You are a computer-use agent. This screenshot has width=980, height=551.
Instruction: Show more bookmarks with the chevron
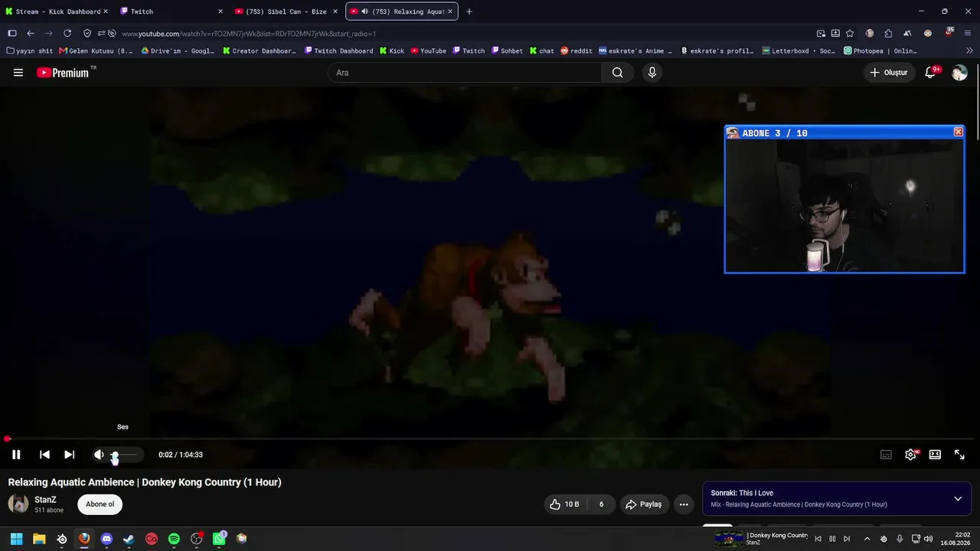tap(970, 51)
